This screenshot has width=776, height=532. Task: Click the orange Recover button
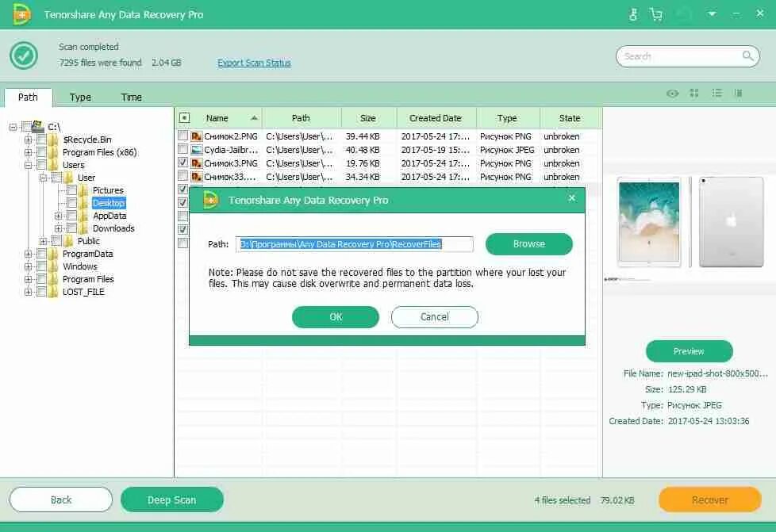click(709, 499)
